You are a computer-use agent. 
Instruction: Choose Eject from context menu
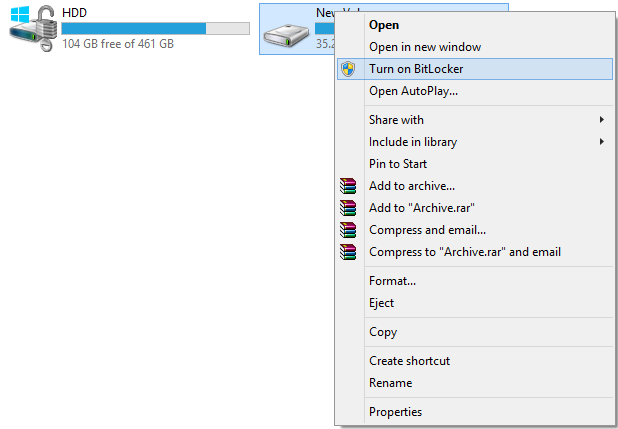point(475,303)
